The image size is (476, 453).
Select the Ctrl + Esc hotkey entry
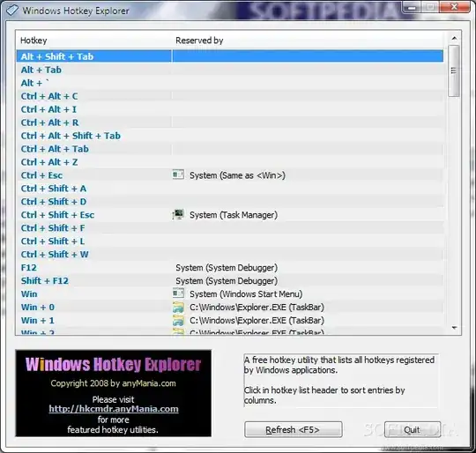coord(230,175)
